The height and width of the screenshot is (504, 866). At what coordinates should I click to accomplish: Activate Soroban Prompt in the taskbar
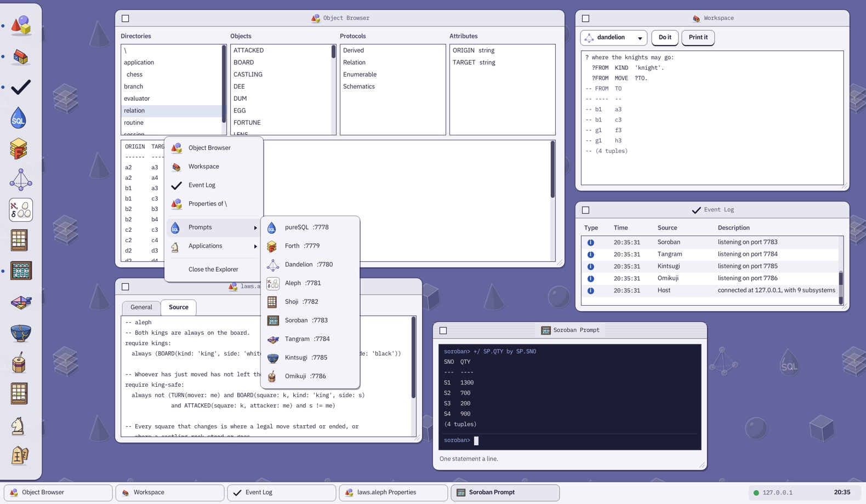[x=505, y=492]
